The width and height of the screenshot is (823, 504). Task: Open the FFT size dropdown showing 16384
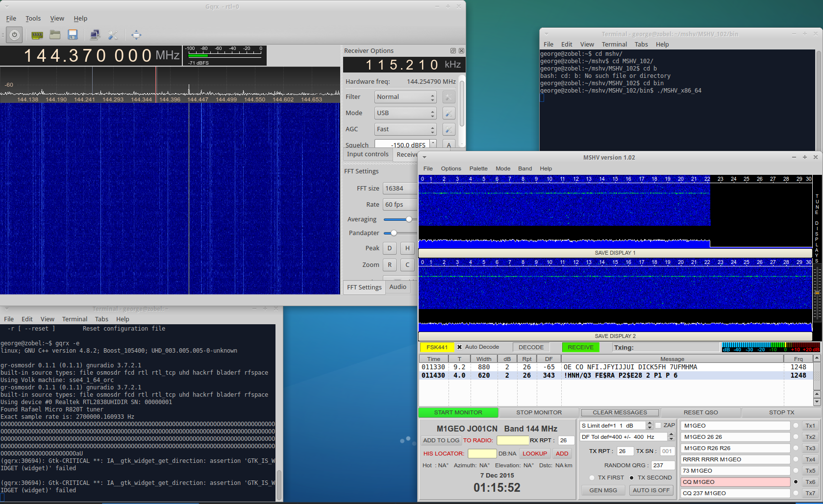tap(400, 189)
